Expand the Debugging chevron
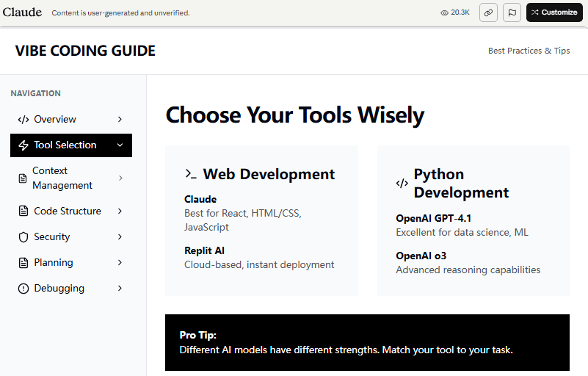 (x=120, y=288)
